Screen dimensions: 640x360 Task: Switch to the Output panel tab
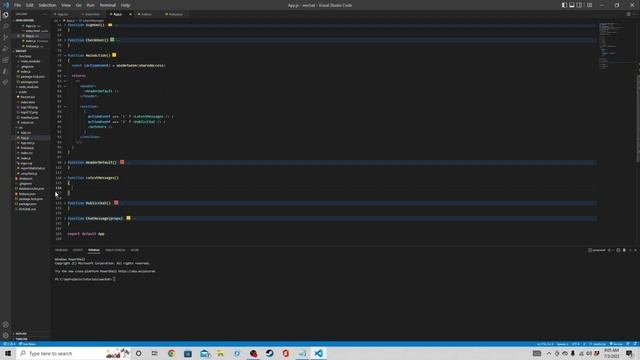coord(78,250)
